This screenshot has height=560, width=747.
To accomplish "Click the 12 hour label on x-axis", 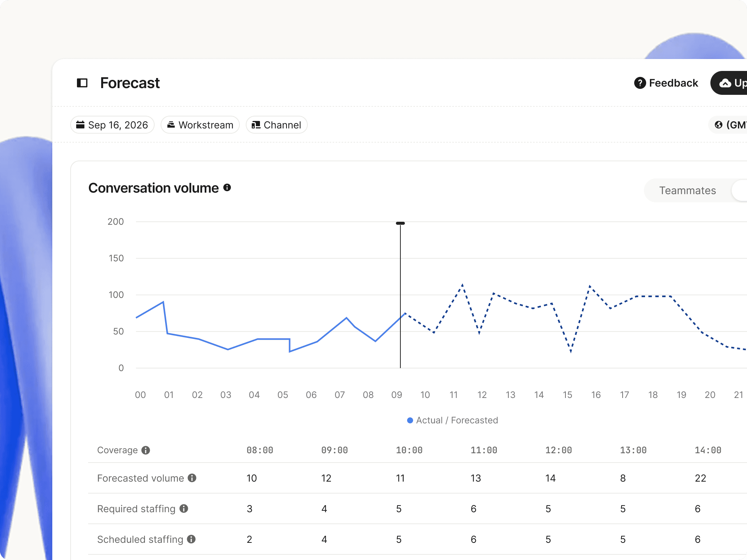I will tap(482, 395).
